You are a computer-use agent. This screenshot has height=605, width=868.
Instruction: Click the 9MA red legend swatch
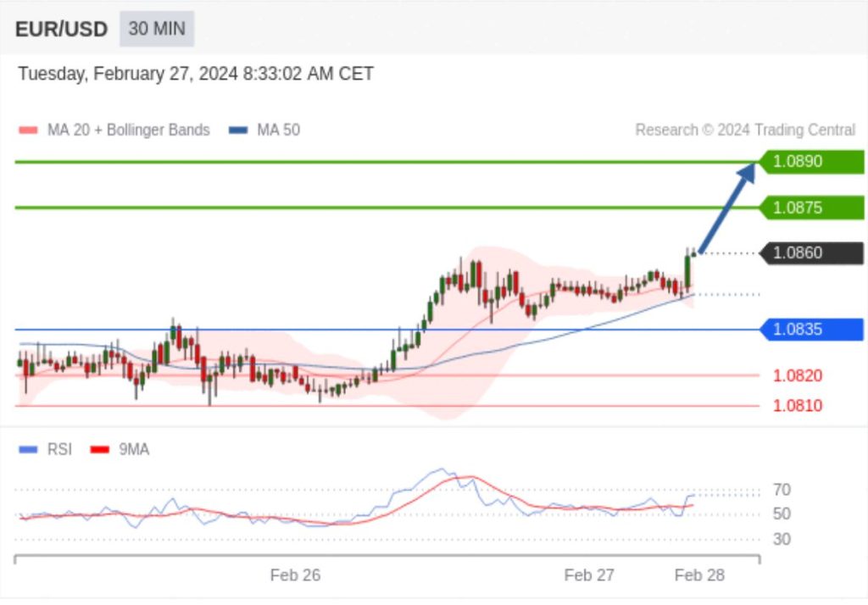(100, 449)
